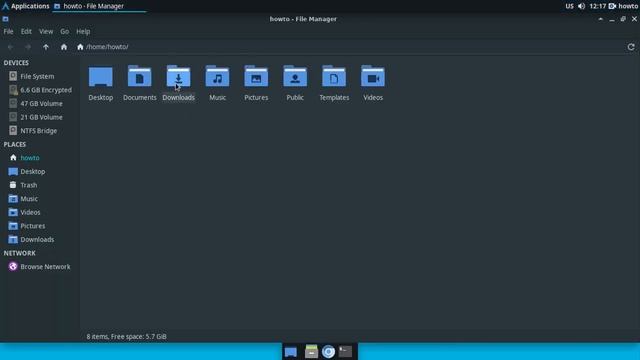Click the window menu icon in title bar

point(5,19)
